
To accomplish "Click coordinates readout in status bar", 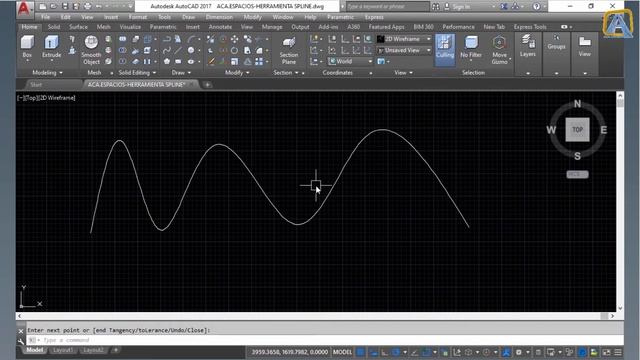I will pyautogui.click(x=289, y=352).
